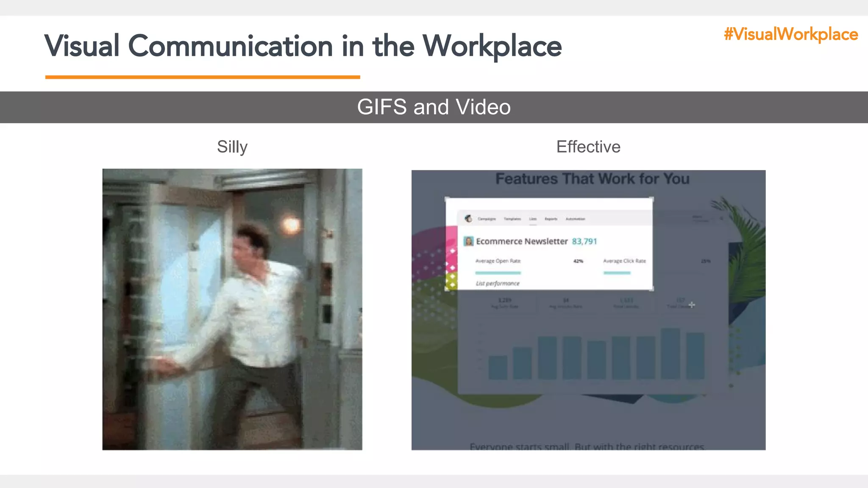This screenshot has height=488, width=868.
Task: Open the Silly door-entrance GIF
Action: [232, 309]
